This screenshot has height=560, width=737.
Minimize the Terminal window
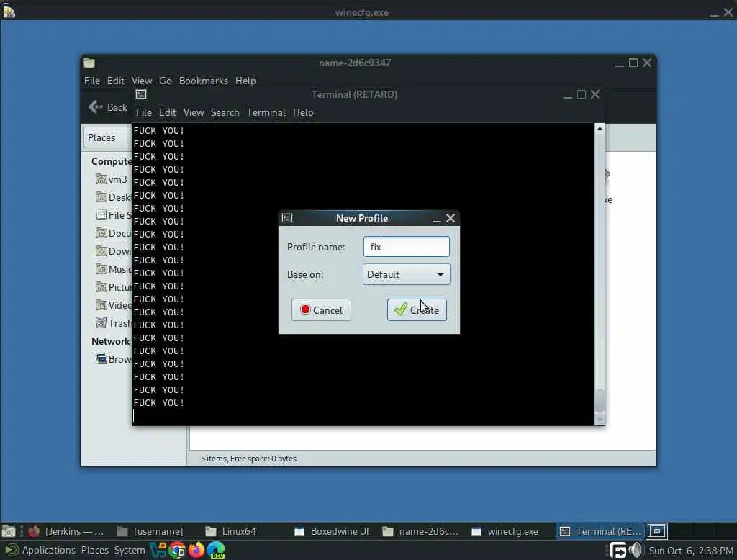pyautogui.click(x=568, y=96)
